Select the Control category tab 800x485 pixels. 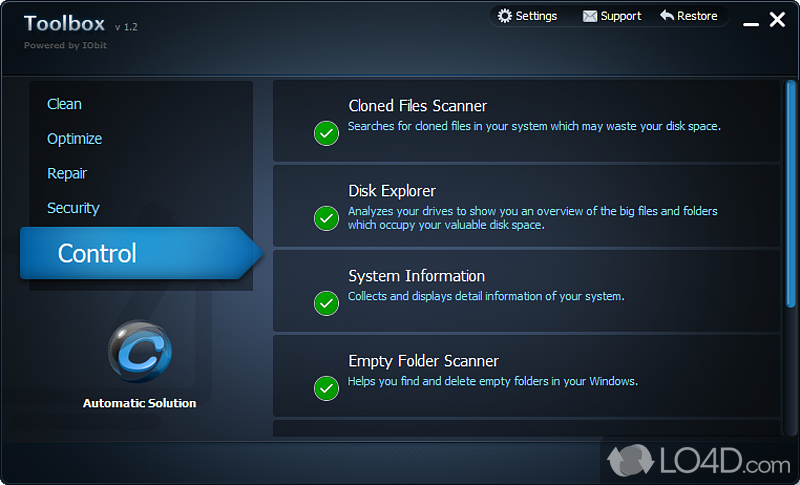141,253
